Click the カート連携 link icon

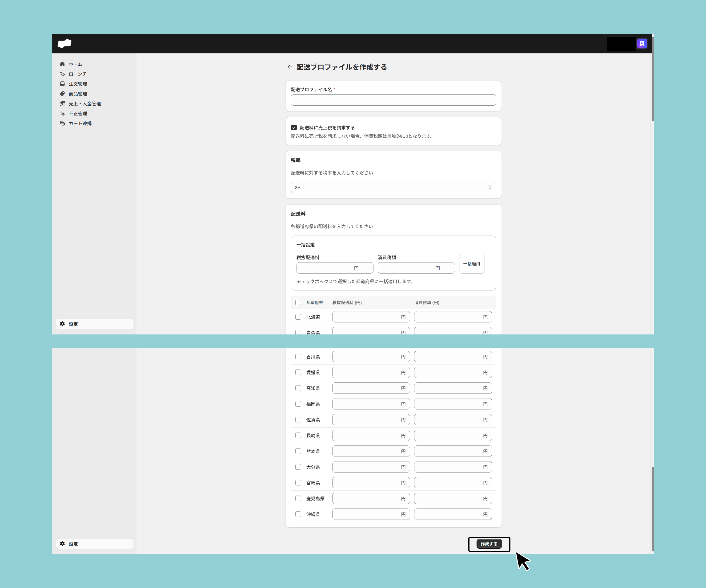tap(62, 123)
